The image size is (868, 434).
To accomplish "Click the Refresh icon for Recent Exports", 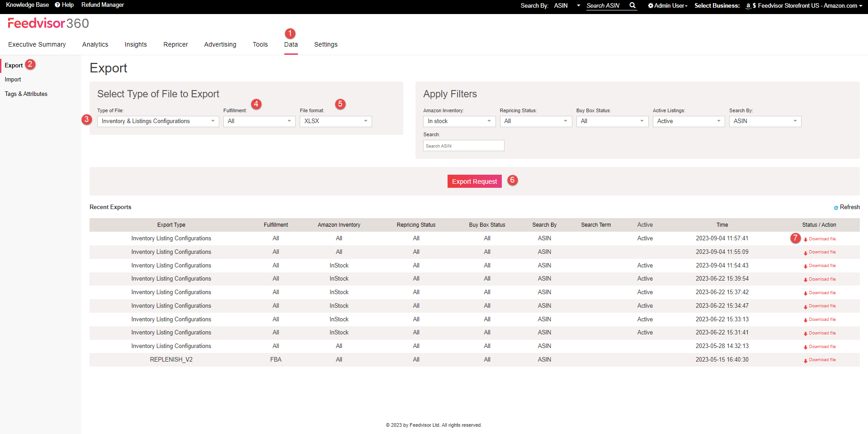I will (x=836, y=207).
